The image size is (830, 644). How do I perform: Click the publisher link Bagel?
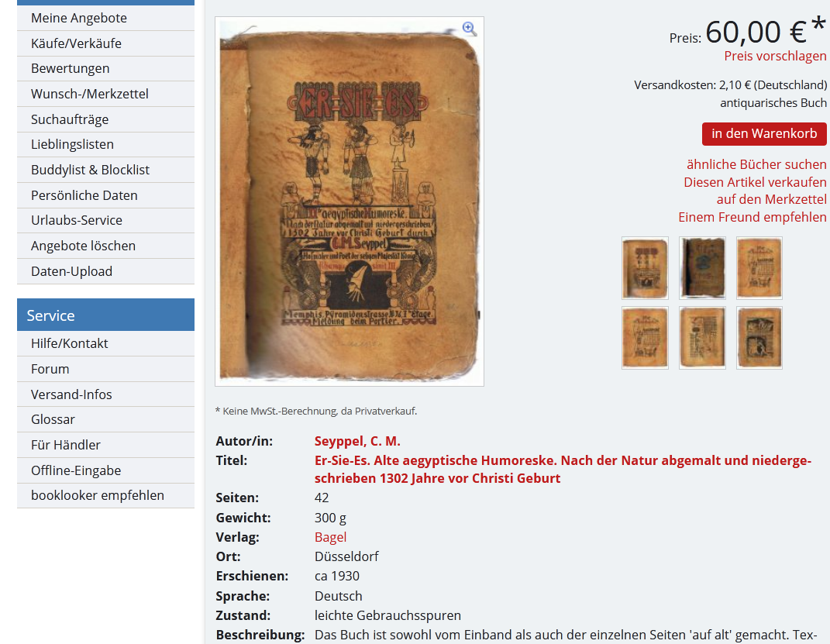point(330,537)
